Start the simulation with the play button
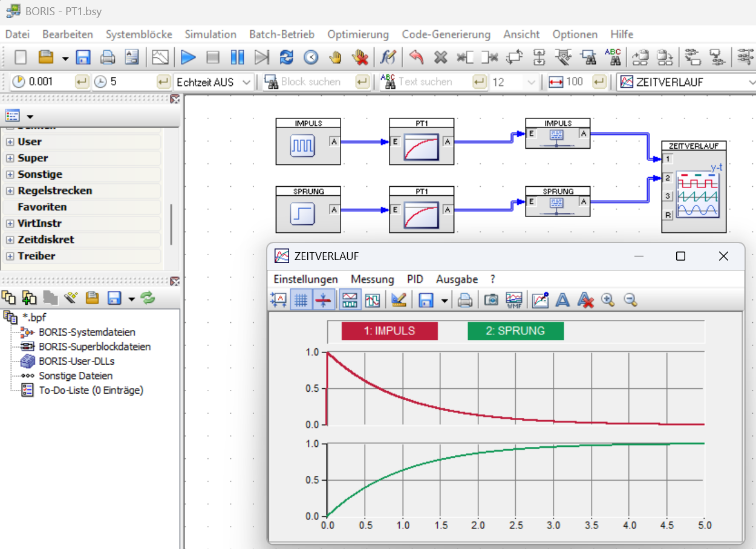756x549 pixels. tap(188, 57)
